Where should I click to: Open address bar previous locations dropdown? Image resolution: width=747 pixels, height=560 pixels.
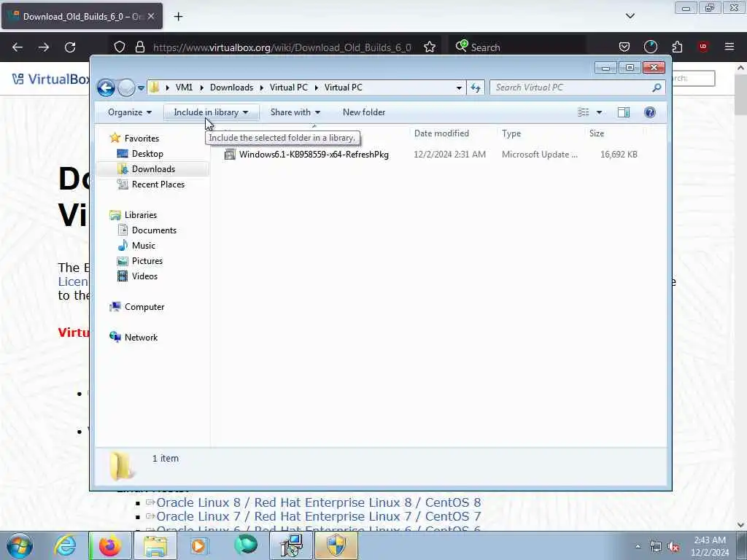tap(459, 87)
